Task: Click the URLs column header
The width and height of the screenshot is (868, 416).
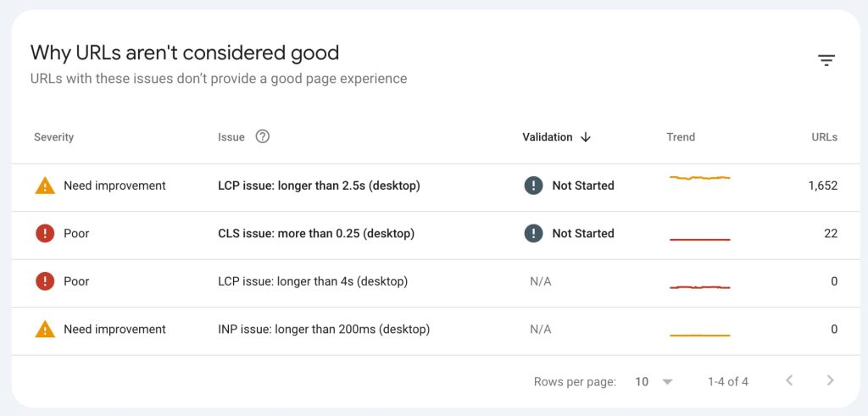Action: tap(824, 137)
